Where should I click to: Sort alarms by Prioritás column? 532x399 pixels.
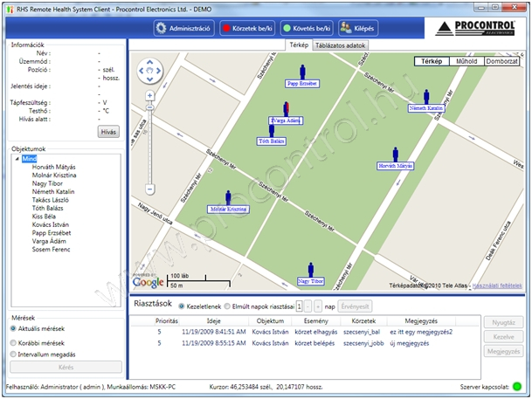(x=166, y=321)
